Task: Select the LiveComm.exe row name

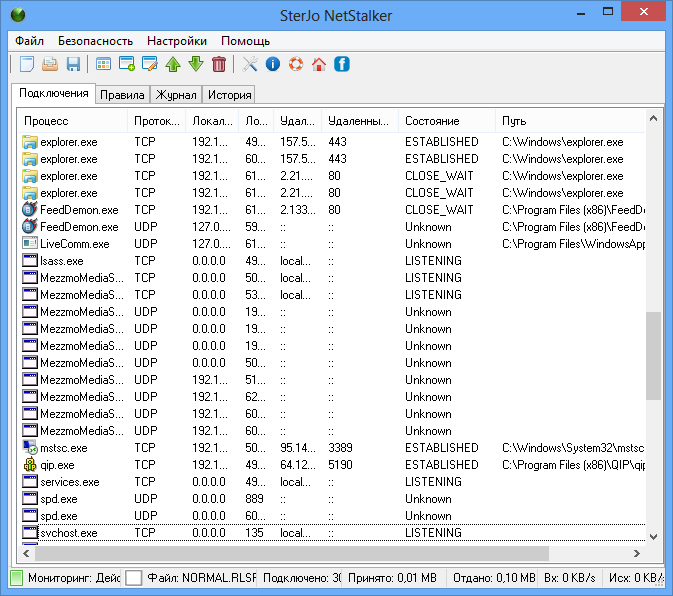Action: (x=75, y=244)
